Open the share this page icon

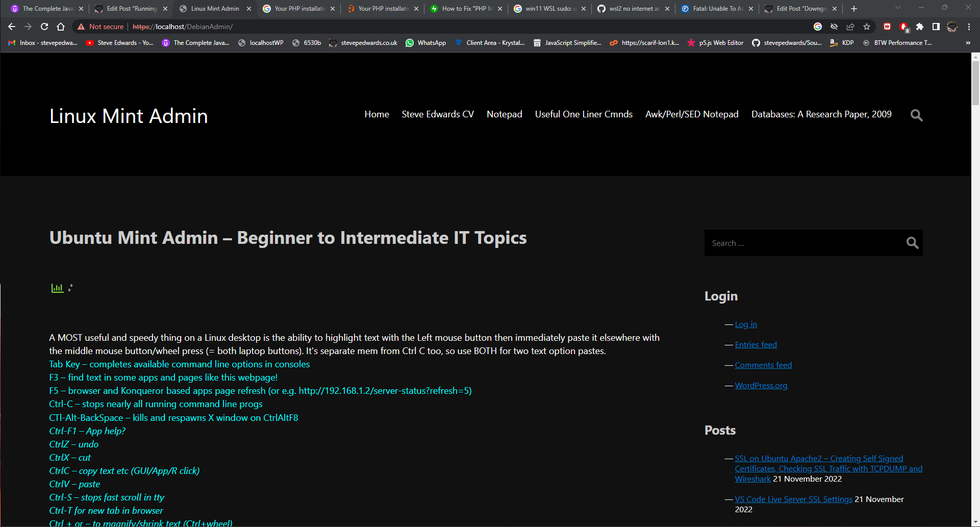[x=850, y=27]
